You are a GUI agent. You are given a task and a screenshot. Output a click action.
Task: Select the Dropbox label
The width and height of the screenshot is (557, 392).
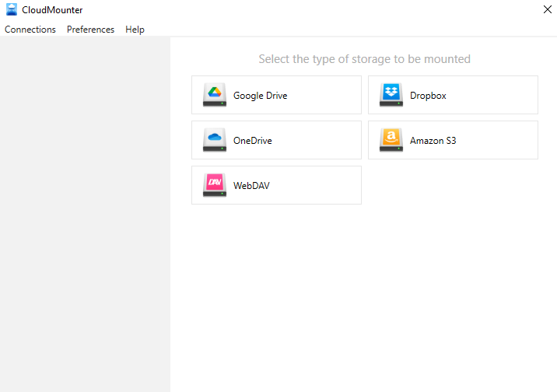[x=428, y=96]
